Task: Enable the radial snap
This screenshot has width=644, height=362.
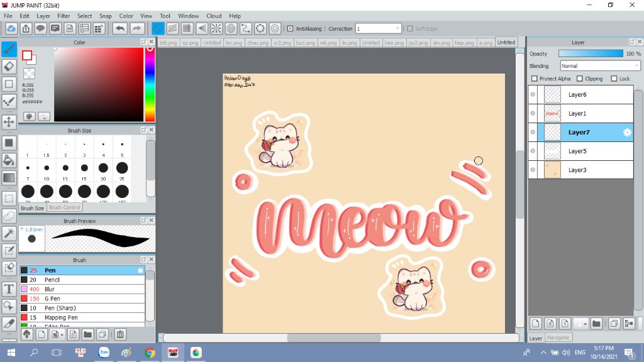Action: 216,29
